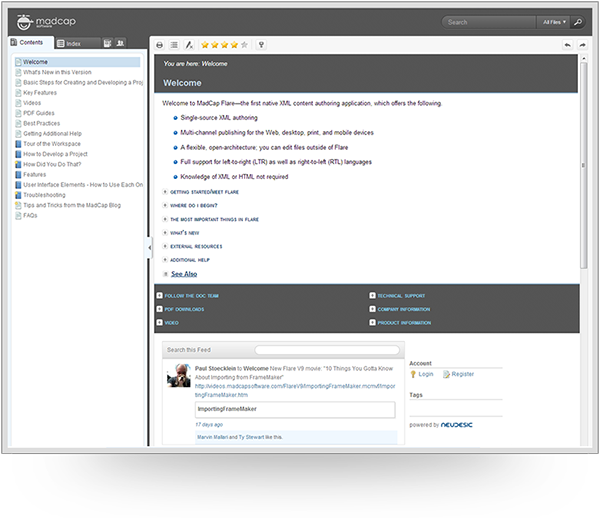Click the ImportingFrameMaker preview box
This screenshot has width=600, height=520.
click(295, 409)
